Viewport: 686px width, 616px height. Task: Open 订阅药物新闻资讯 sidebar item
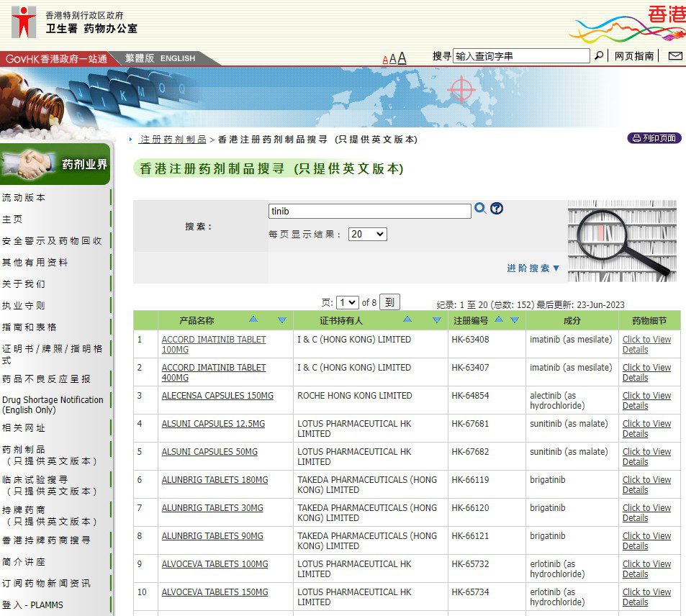click(46, 583)
